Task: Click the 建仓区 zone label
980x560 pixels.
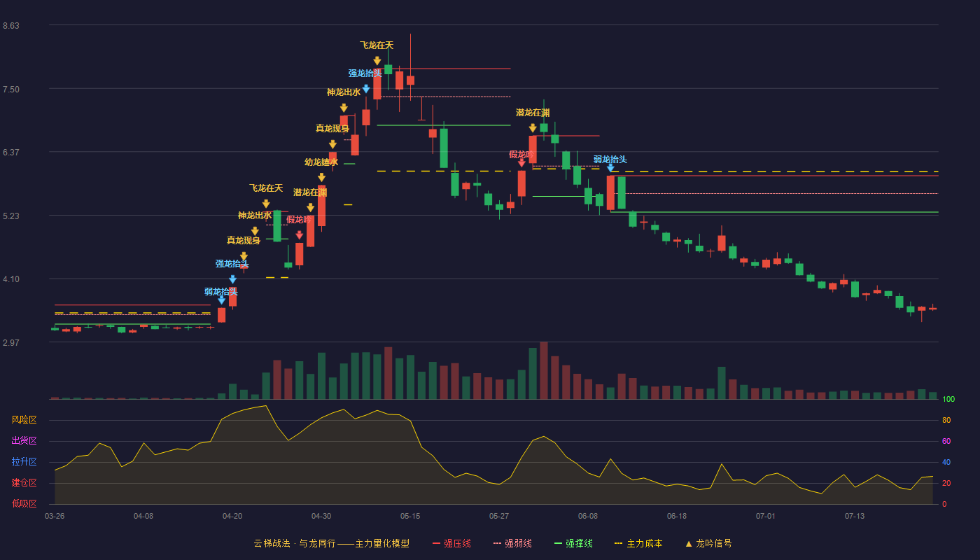Action: (x=24, y=483)
